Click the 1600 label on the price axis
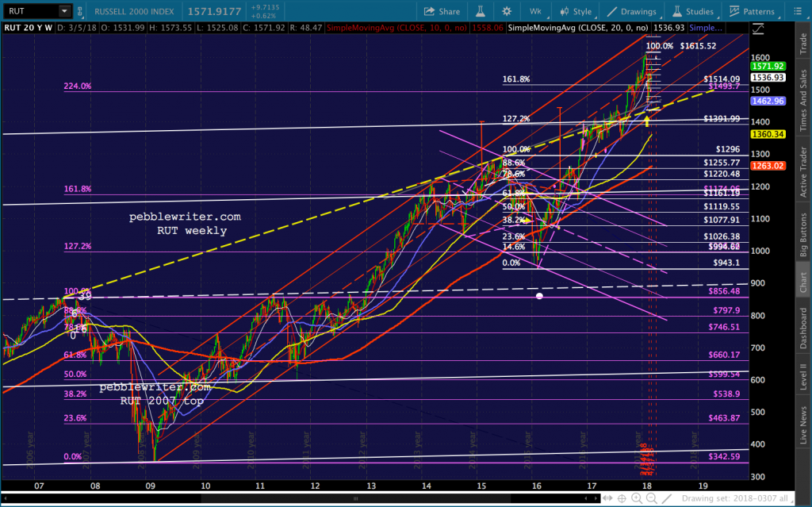 (x=760, y=58)
